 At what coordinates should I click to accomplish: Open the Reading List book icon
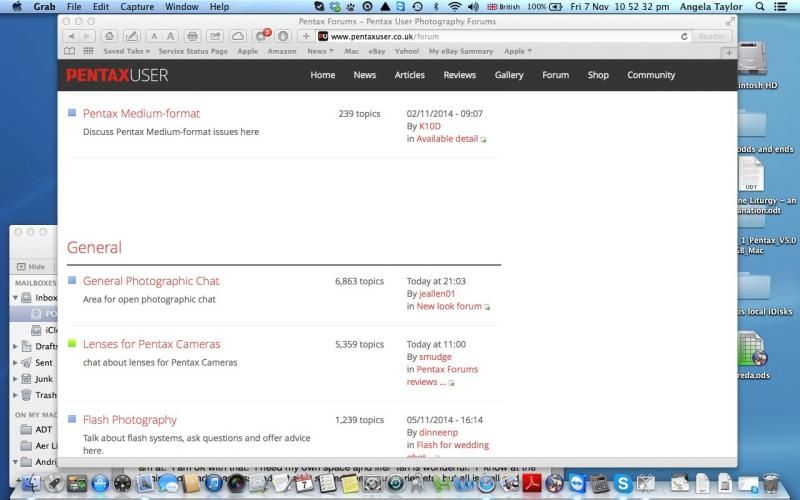69,51
